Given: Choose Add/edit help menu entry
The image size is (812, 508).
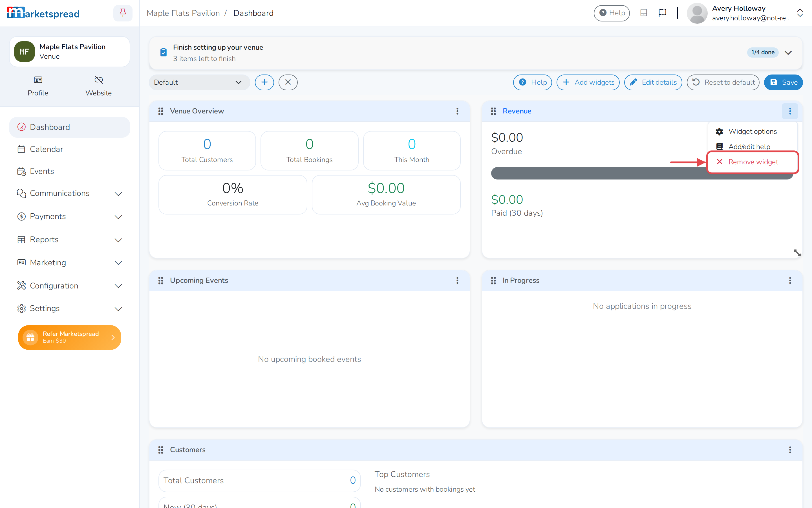Looking at the screenshot, I should pos(752,147).
